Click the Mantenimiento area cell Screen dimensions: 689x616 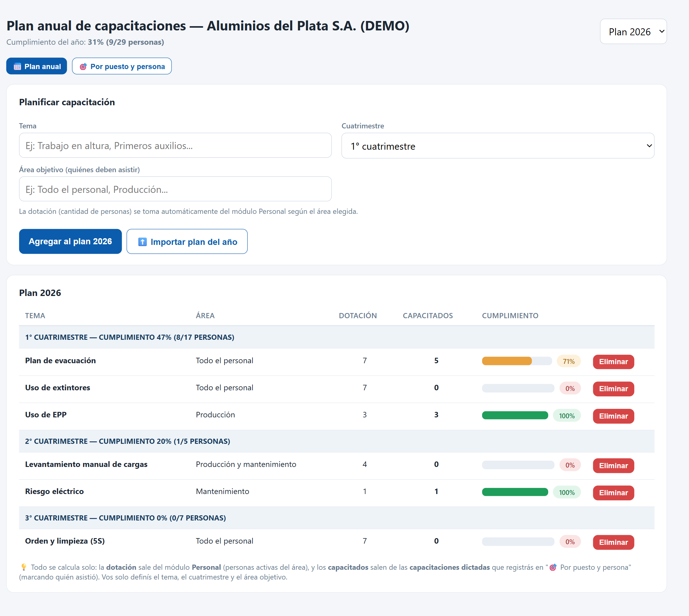coord(223,492)
